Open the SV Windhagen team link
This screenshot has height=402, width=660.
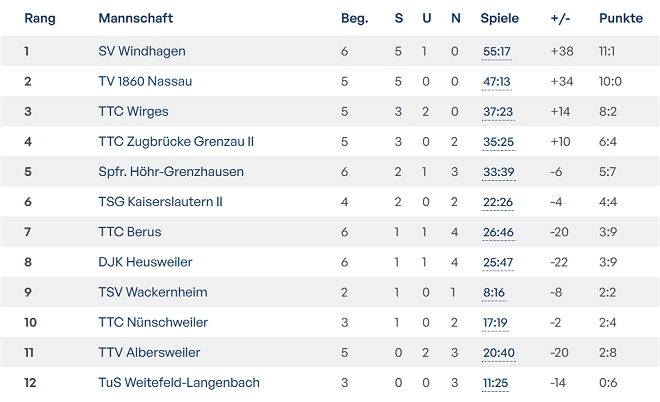pos(142,52)
